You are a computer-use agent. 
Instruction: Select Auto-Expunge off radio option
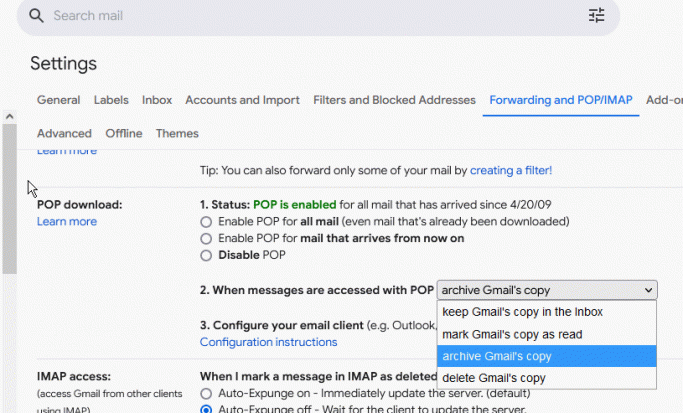[x=206, y=409]
